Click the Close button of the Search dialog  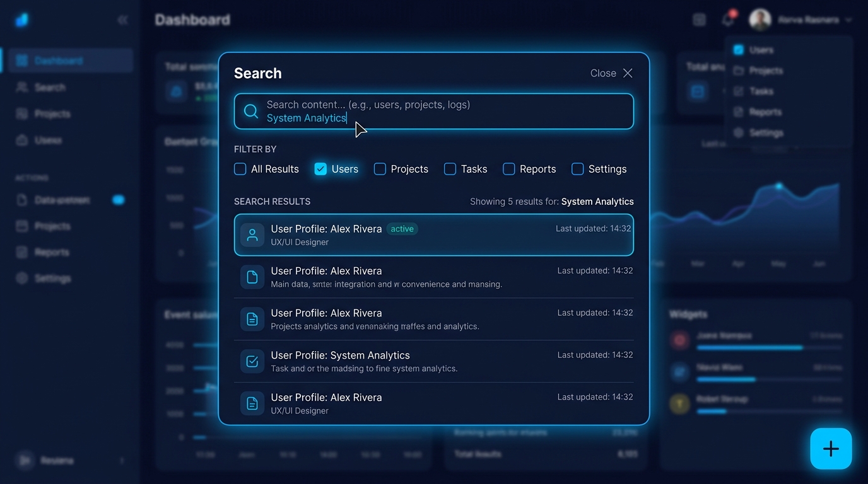(611, 73)
